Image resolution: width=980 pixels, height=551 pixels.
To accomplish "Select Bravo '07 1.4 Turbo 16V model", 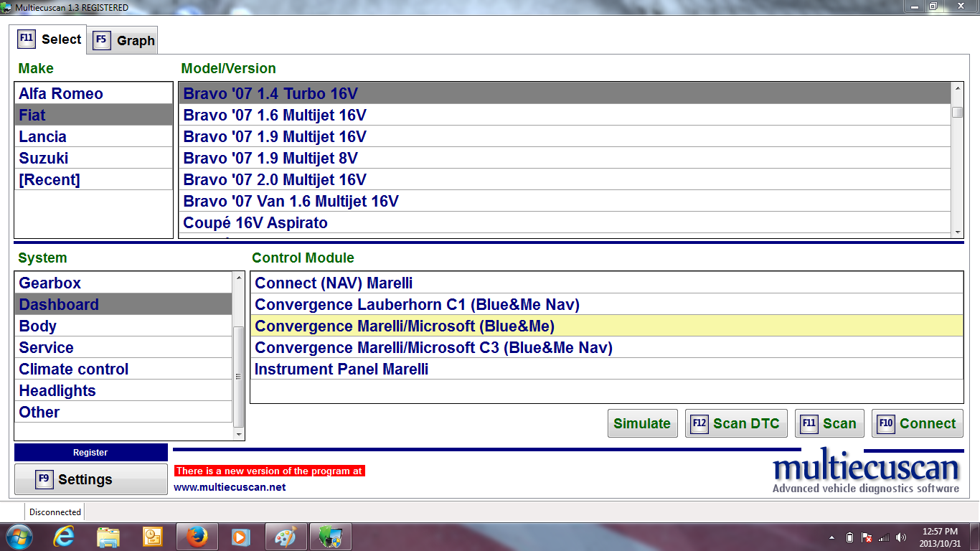I will pyautogui.click(x=565, y=93).
